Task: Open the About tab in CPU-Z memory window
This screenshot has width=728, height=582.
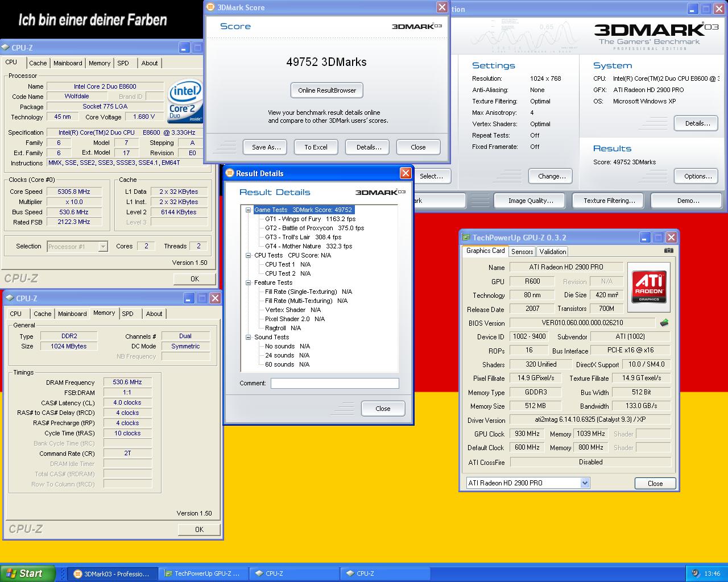Action: pyautogui.click(x=154, y=314)
